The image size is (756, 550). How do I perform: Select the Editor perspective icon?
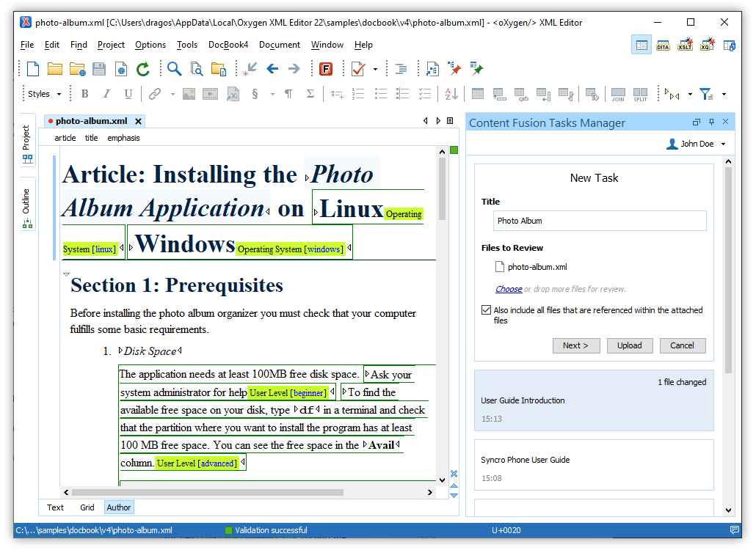tap(641, 45)
